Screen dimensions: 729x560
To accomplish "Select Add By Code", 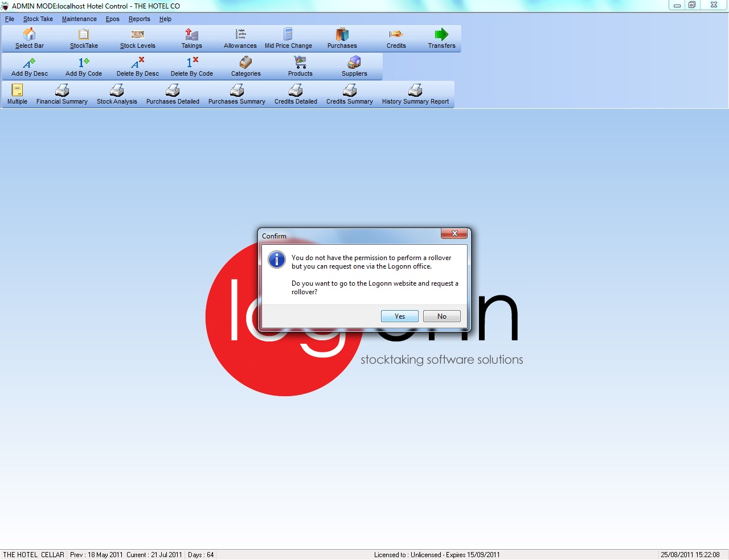I will 84,67.
